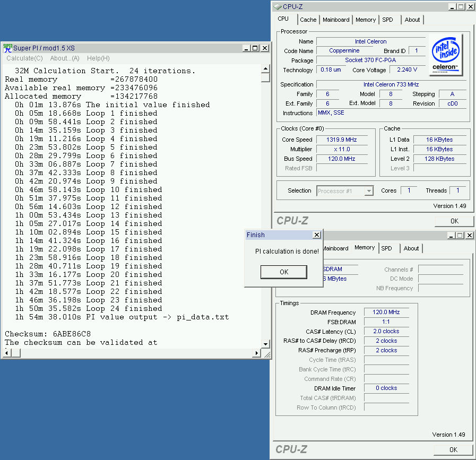Screen dimensions: 476x460
Task: Click OK in the Finish dialog
Action: point(284,272)
